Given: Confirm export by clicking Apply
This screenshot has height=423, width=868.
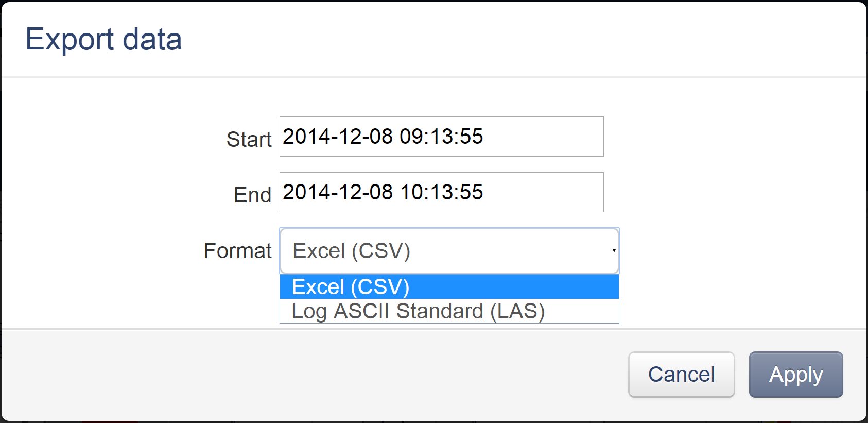Looking at the screenshot, I should [x=795, y=375].
